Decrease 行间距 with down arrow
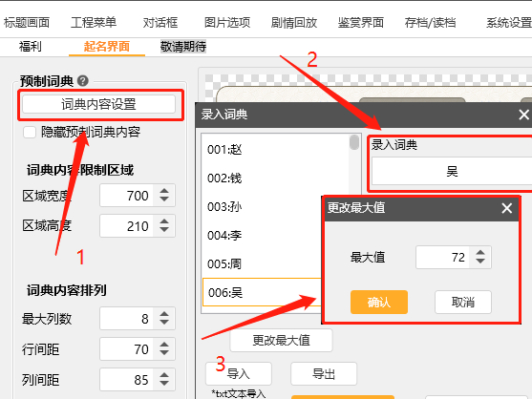 coord(164,353)
